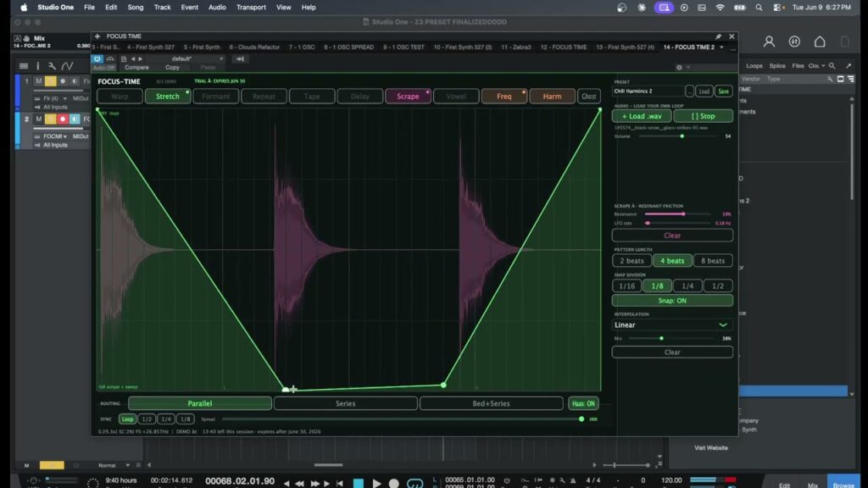Open the Loops tab in browser
The image size is (868, 488).
point(754,66)
